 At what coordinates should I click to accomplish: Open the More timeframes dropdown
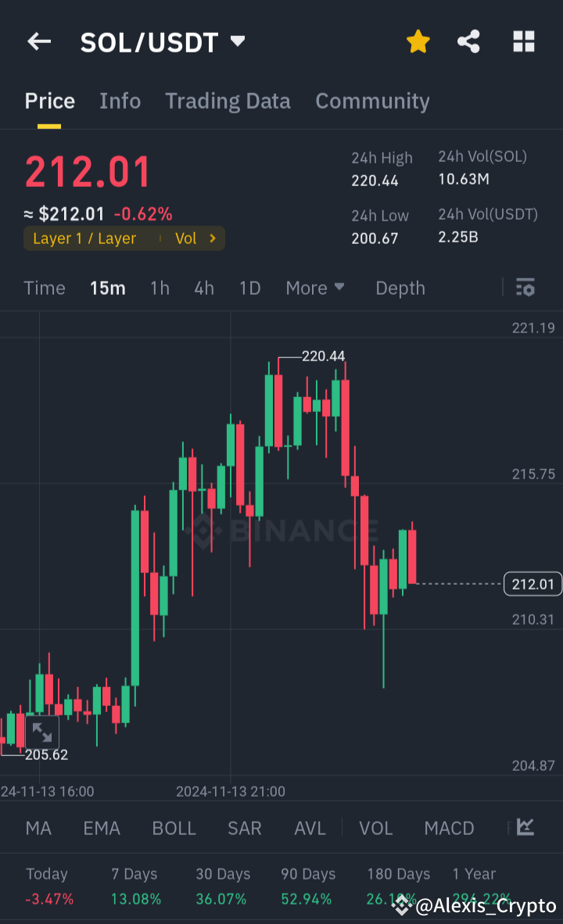315,288
